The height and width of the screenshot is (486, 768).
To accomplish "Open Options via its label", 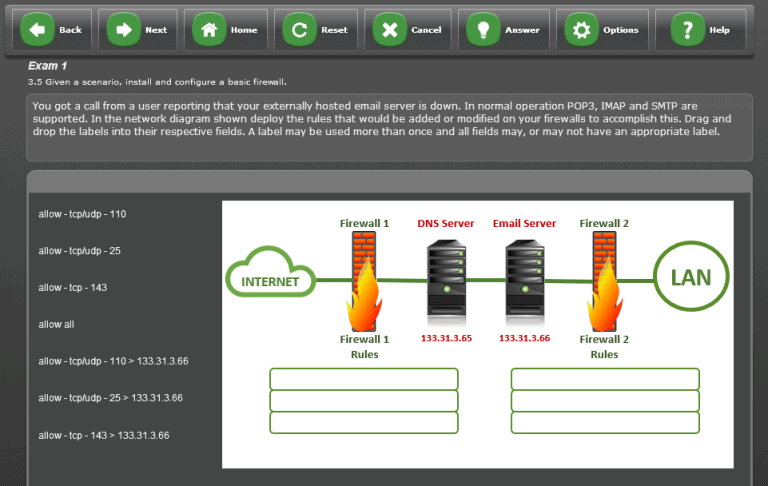I will 621,30.
